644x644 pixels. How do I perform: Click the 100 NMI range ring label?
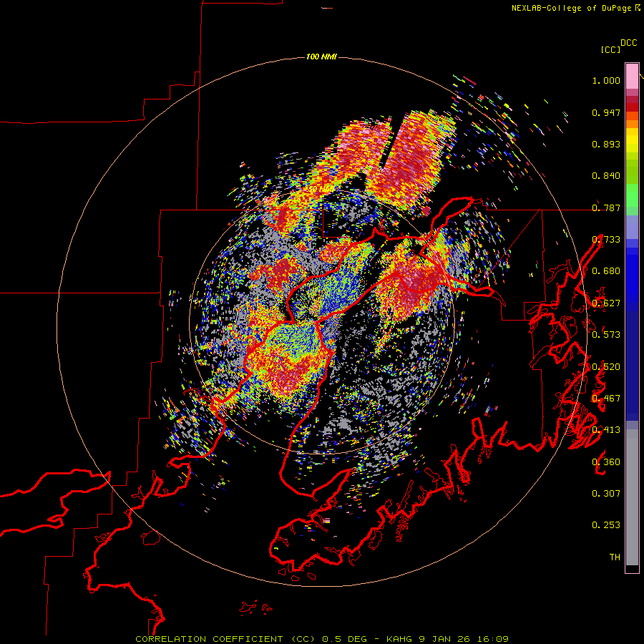pyautogui.click(x=321, y=57)
